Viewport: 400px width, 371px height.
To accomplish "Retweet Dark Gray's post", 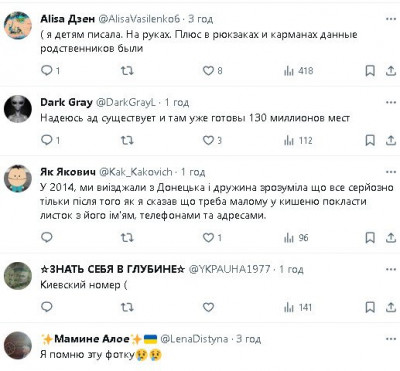I will tap(127, 140).
